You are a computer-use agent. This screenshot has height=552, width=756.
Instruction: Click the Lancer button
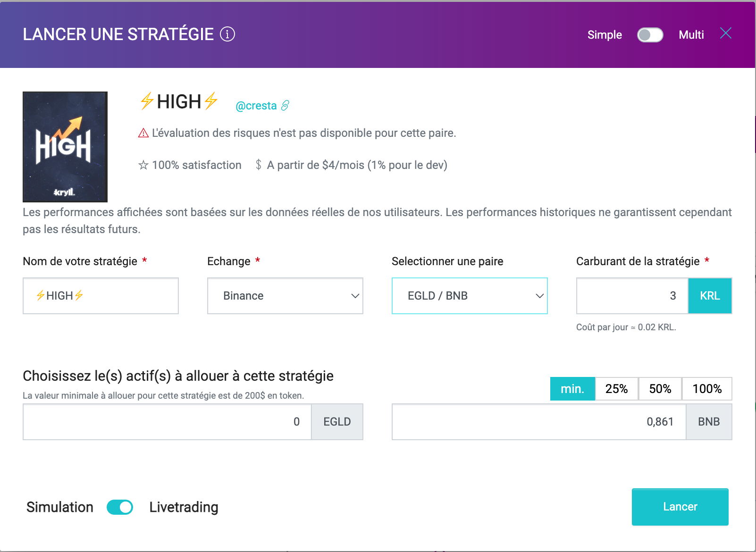(680, 507)
